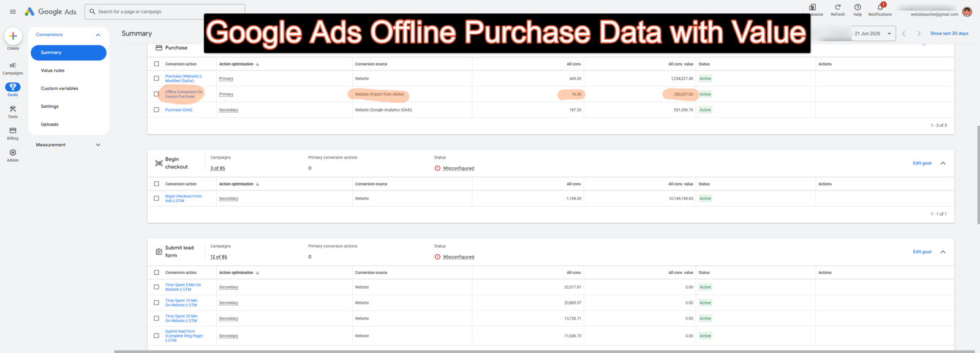This screenshot has height=353, width=980.
Task: Click the Purchase goal card icon
Action: point(159,48)
